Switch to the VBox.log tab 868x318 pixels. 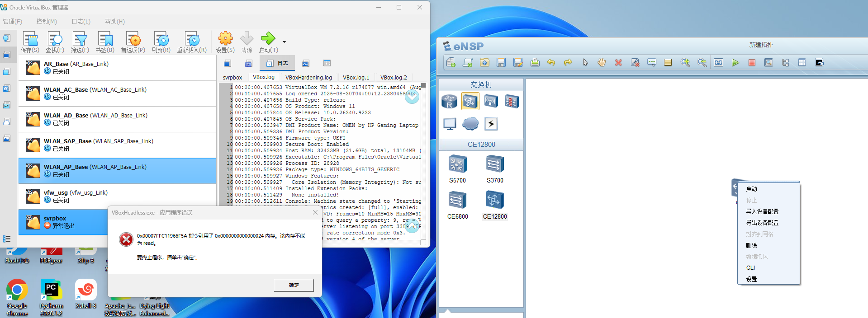click(x=264, y=77)
